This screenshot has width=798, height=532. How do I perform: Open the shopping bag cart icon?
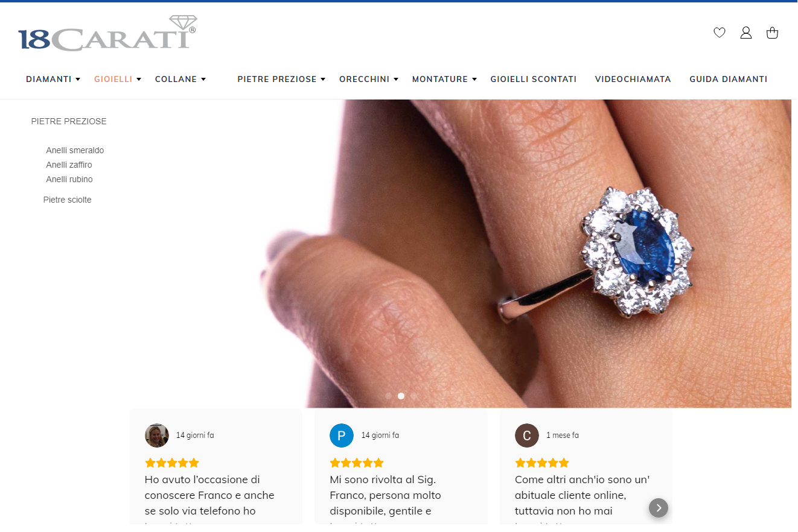tap(772, 33)
